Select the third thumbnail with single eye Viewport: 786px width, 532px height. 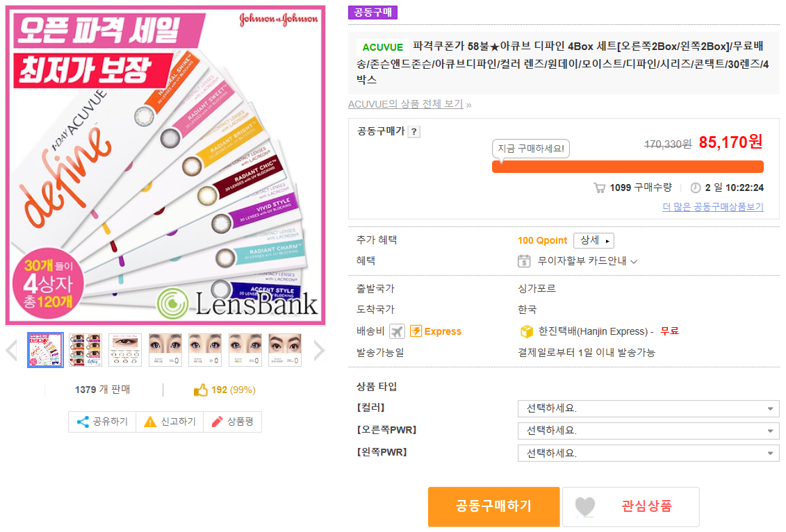coord(125,350)
